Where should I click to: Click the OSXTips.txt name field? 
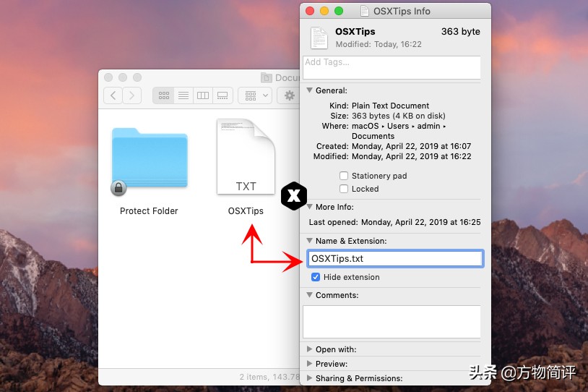[x=394, y=259]
